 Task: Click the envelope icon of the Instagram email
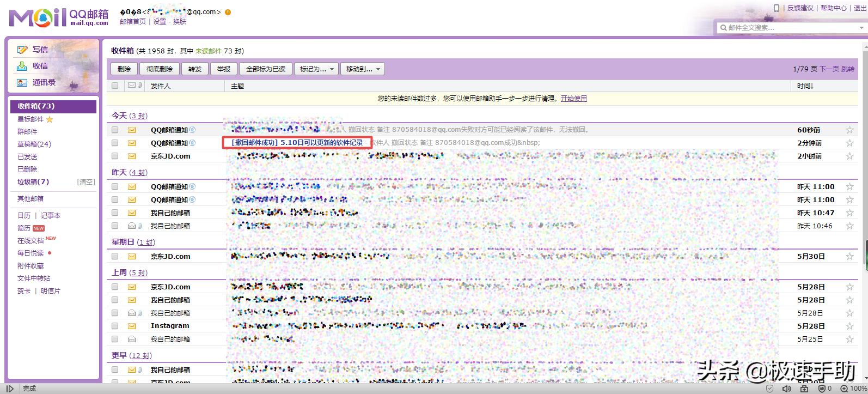132,326
